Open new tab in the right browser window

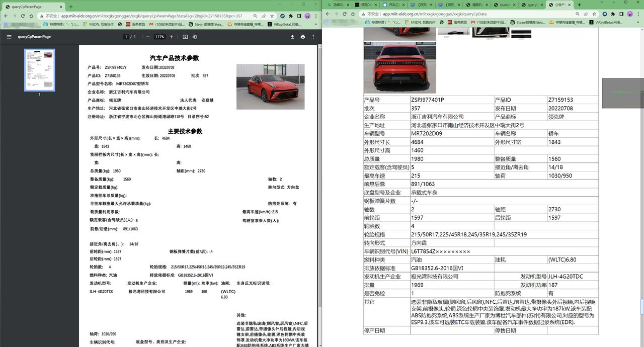[579, 5]
